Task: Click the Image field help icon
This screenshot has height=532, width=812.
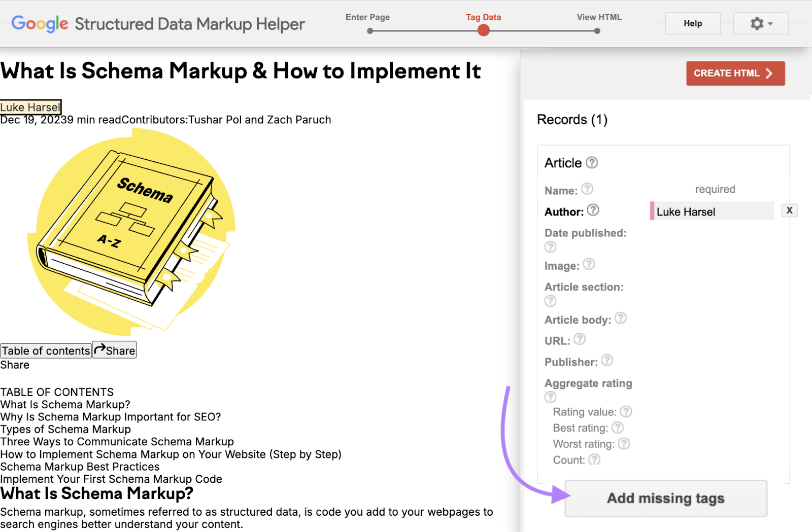Action: (x=589, y=264)
